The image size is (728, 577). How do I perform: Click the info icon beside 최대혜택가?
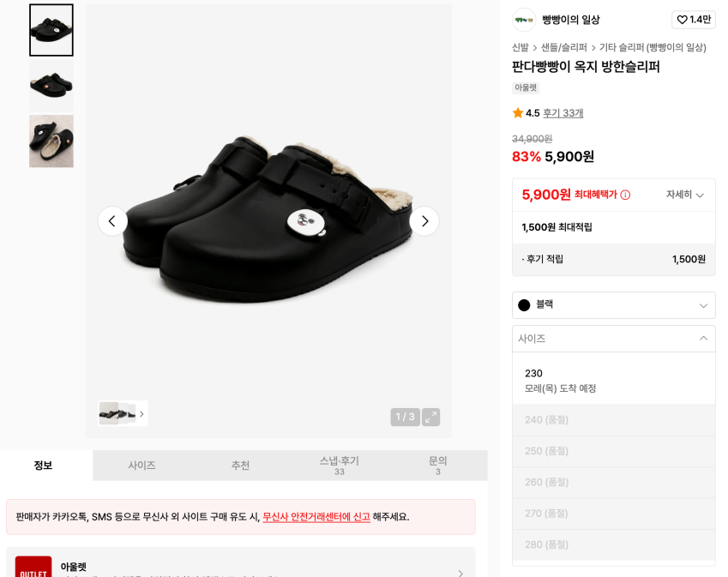pos(625,195)
